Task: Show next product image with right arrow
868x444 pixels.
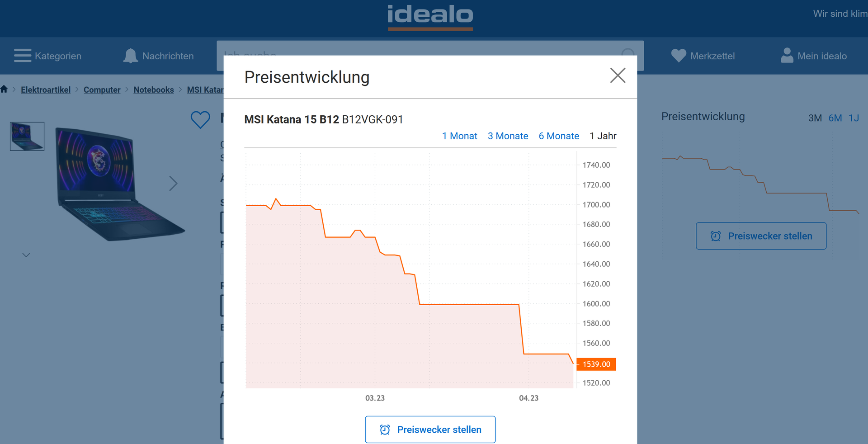Action: click(x=173, y=184)
